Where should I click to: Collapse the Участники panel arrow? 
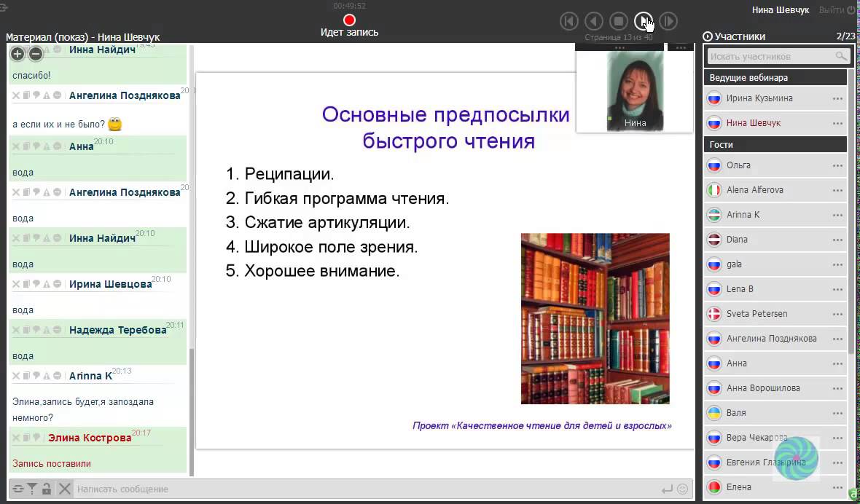click(708, 36)
